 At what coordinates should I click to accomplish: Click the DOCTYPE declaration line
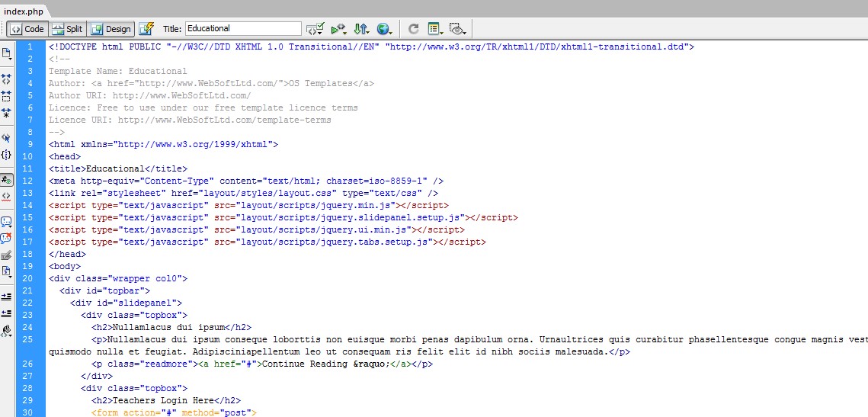(371, 47)
